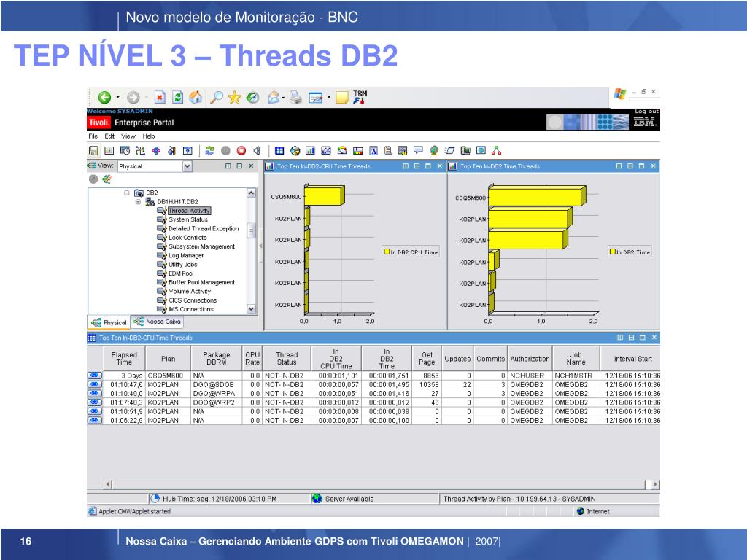Click the Save workspace disk icon
747x560 pixels.
tap(94, 151)
